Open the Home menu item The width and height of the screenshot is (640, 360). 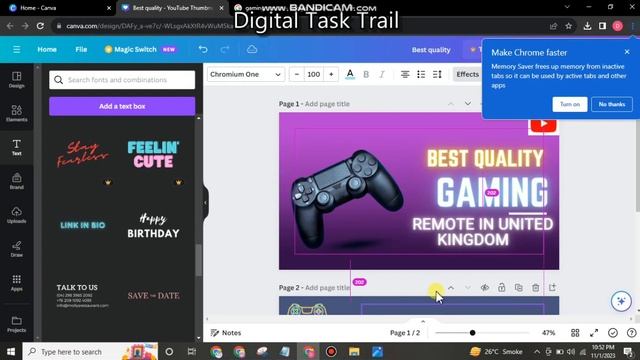[x=47, y=49]
